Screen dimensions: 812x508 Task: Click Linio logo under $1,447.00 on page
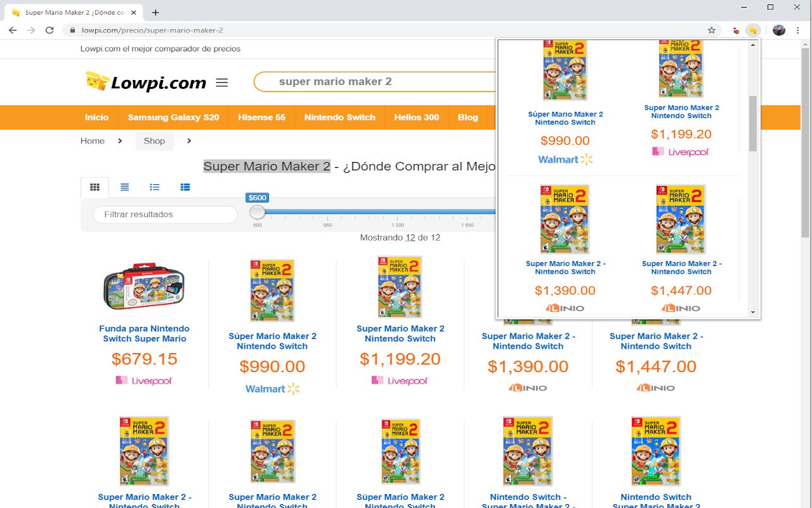coord(656,387)
